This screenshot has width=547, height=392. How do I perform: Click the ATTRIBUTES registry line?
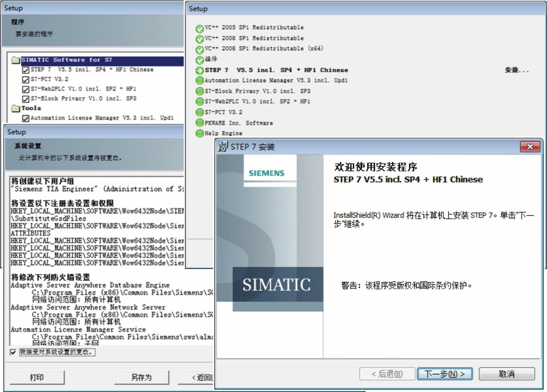(30, 233)
